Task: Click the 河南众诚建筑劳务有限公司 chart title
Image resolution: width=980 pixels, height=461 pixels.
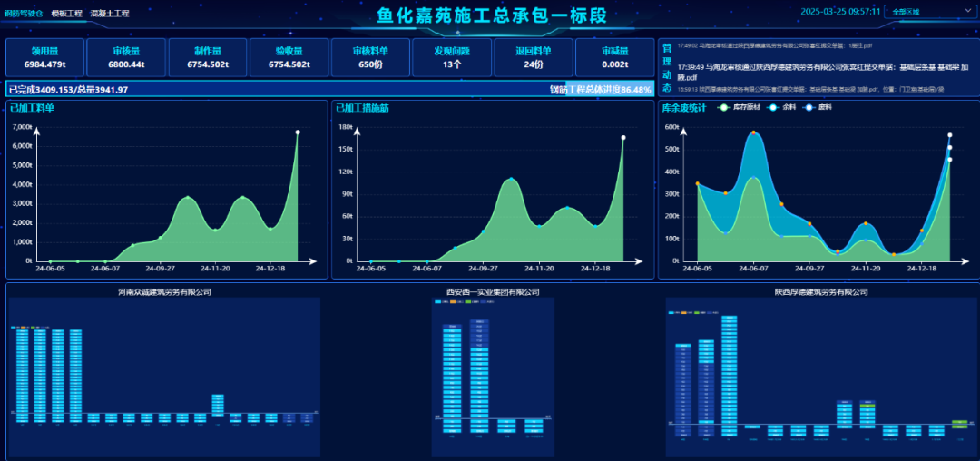Action: coord(165,291)
